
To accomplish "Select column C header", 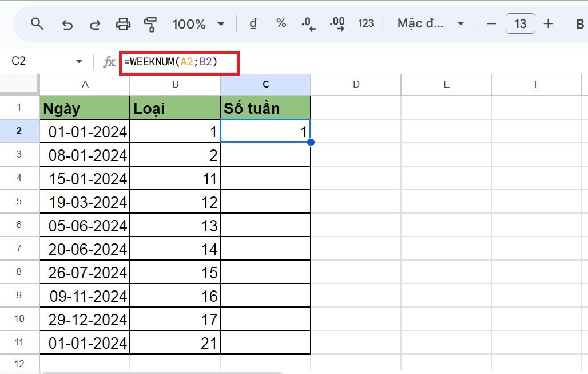I will (x=265, y=85).
